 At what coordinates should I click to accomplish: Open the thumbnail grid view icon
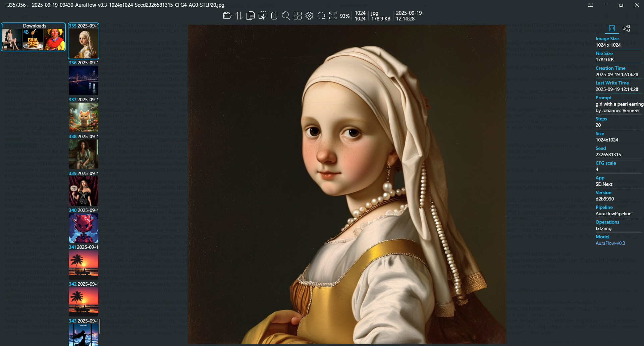[x=298, y=16]
